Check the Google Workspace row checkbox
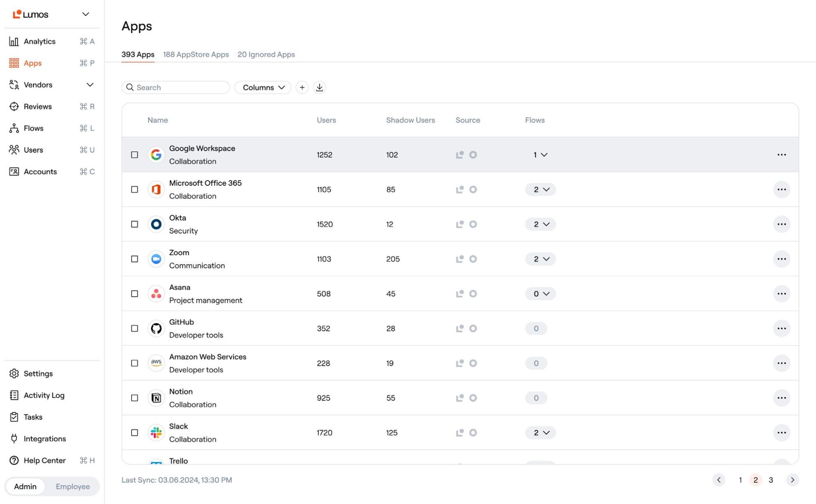The width and height of the screenshot is (816, 504). coord(134,154)
